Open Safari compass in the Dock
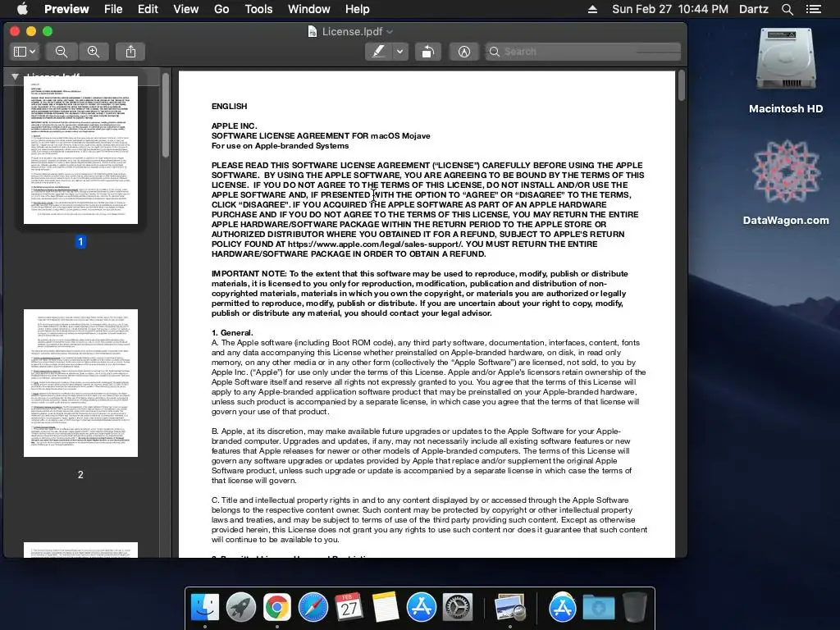 tap(313, 607)
